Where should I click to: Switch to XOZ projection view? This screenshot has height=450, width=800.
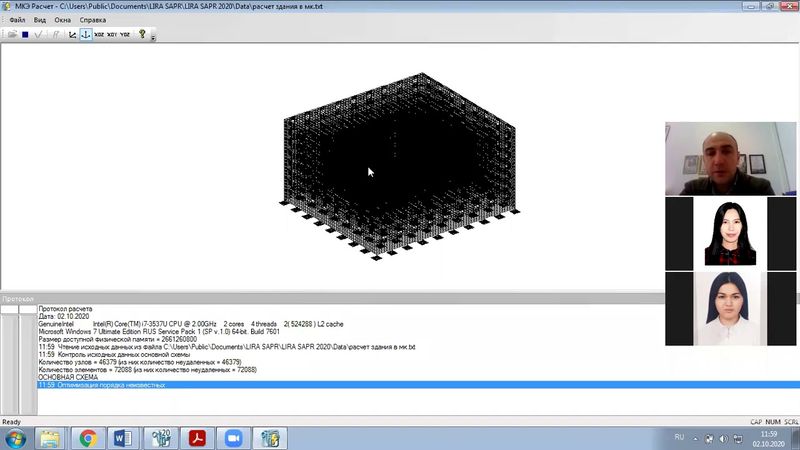point(99,34)
